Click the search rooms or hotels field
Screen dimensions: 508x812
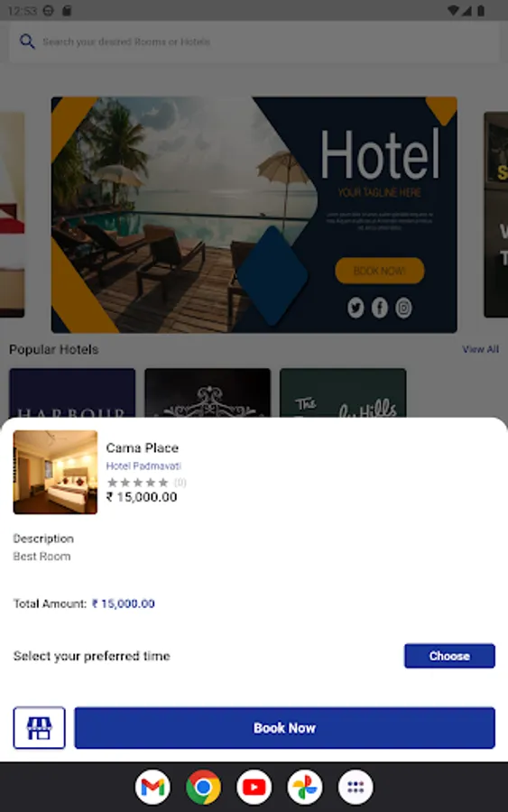pyautogui.click(x=254, y=42)
